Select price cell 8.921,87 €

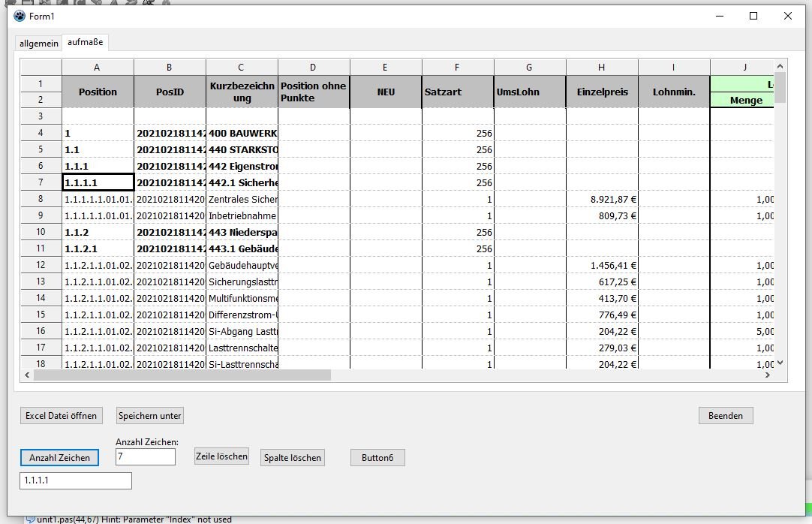click(x=602, y=200)
